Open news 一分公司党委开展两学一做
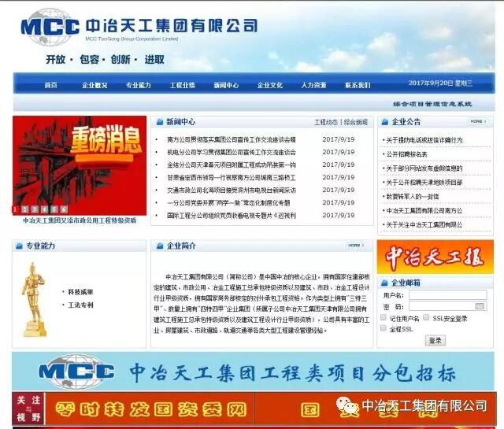504x429 pixels. [x=228, y=203]
